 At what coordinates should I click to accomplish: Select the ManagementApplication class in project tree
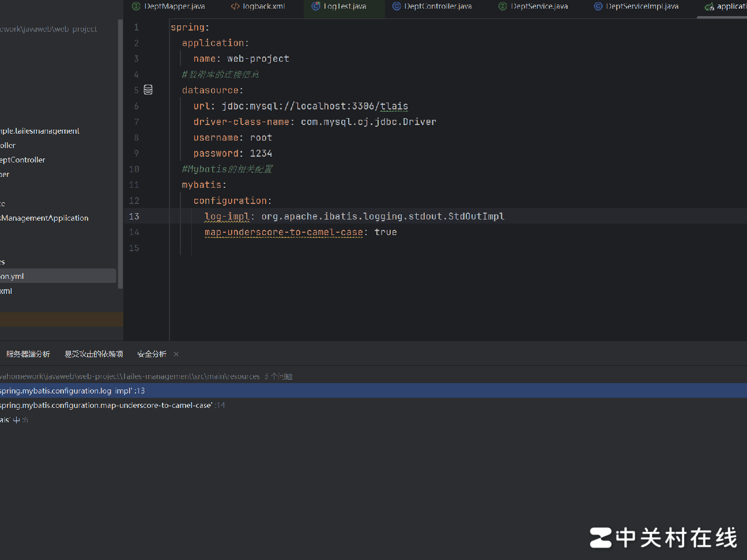45,218
